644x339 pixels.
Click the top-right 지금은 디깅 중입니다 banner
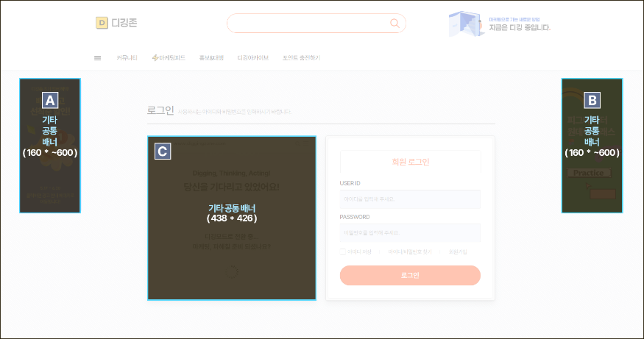(x=500, y=24)
